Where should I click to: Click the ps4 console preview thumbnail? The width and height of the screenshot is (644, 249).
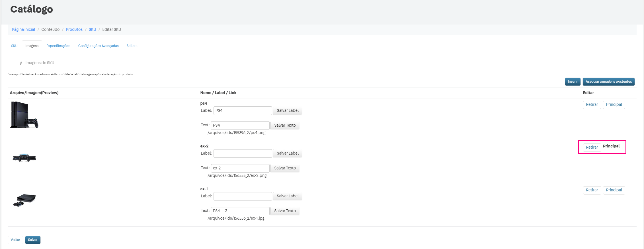pos(24,115)
